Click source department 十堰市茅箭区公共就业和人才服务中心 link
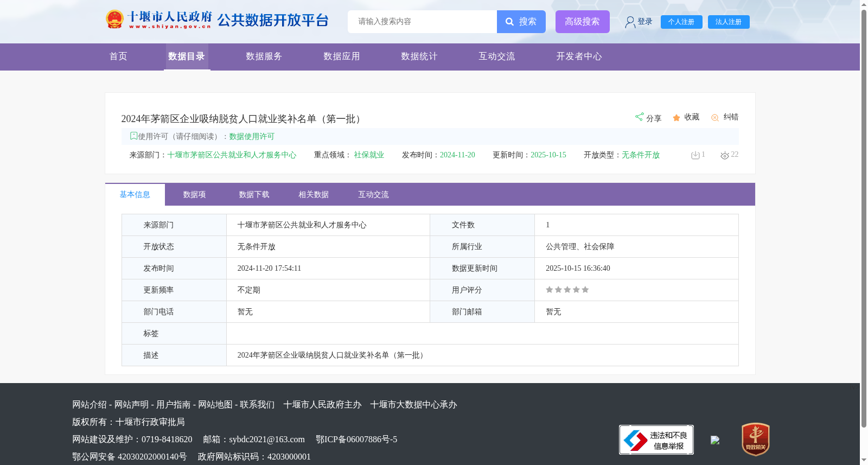Image resolution: width=868 pixels, height=465 pixels. pos(232,155)
